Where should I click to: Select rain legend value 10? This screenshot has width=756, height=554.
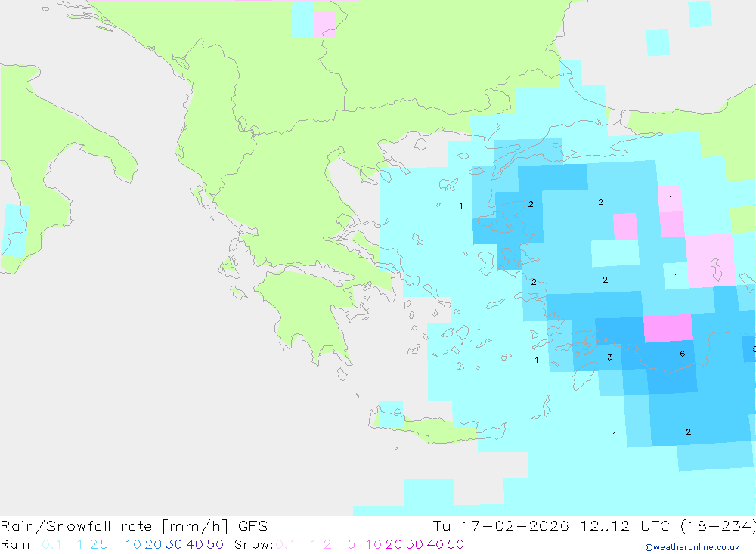coord(133,544)
